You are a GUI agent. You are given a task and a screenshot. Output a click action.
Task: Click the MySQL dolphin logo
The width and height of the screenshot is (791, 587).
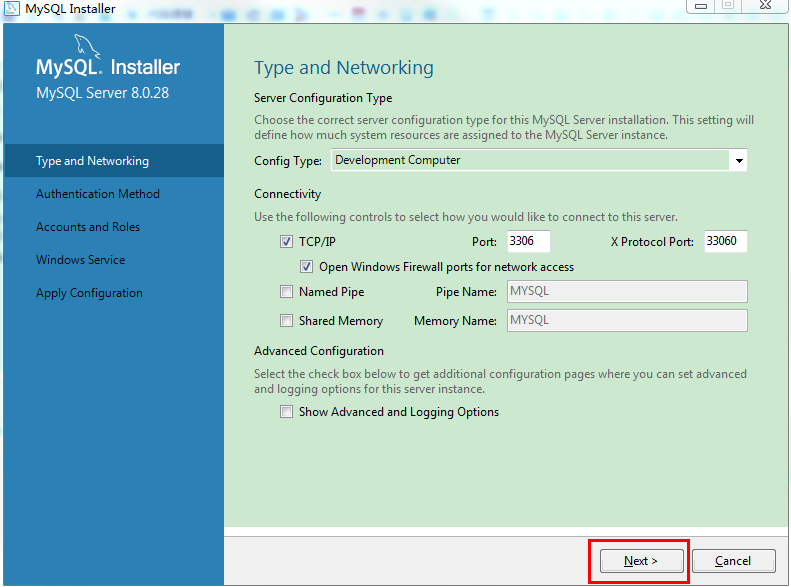(x=87, y=46)
